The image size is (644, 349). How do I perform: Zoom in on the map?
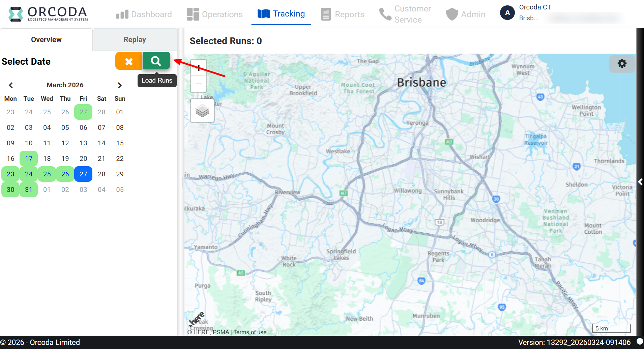[199, 68]
